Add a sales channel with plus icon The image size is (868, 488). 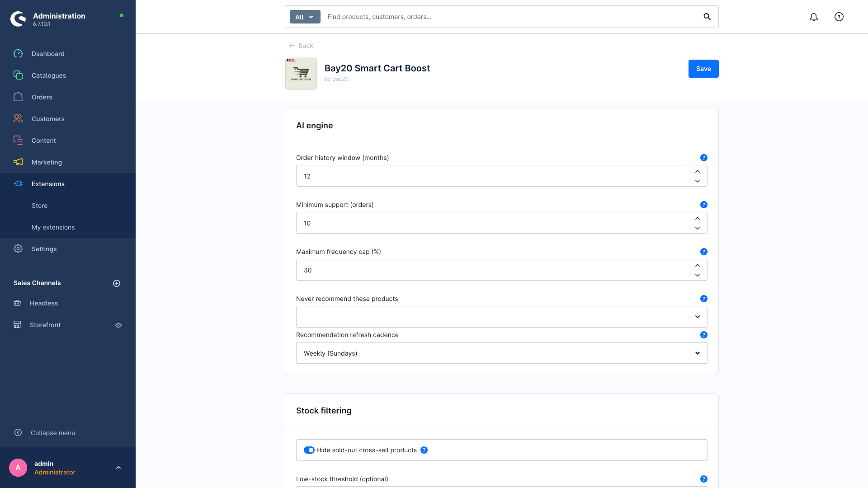117,283
